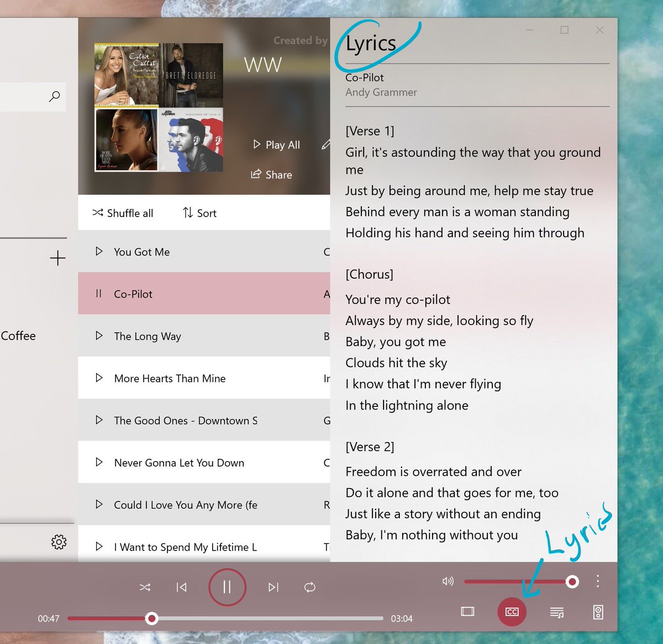
Task: Open Settings with the gear icon
Action: pyautogui.click(x=59, y=542)
